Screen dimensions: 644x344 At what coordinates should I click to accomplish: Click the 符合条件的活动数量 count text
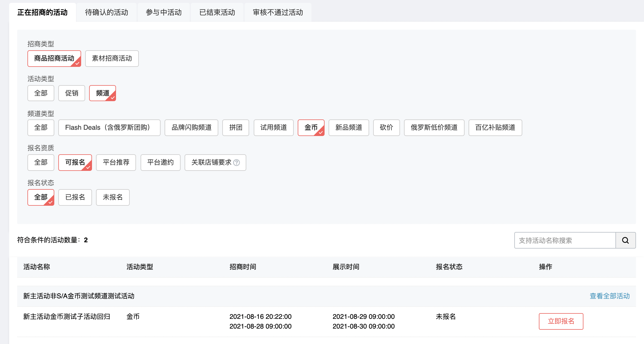pyautogui.click(x=53, y=240)
